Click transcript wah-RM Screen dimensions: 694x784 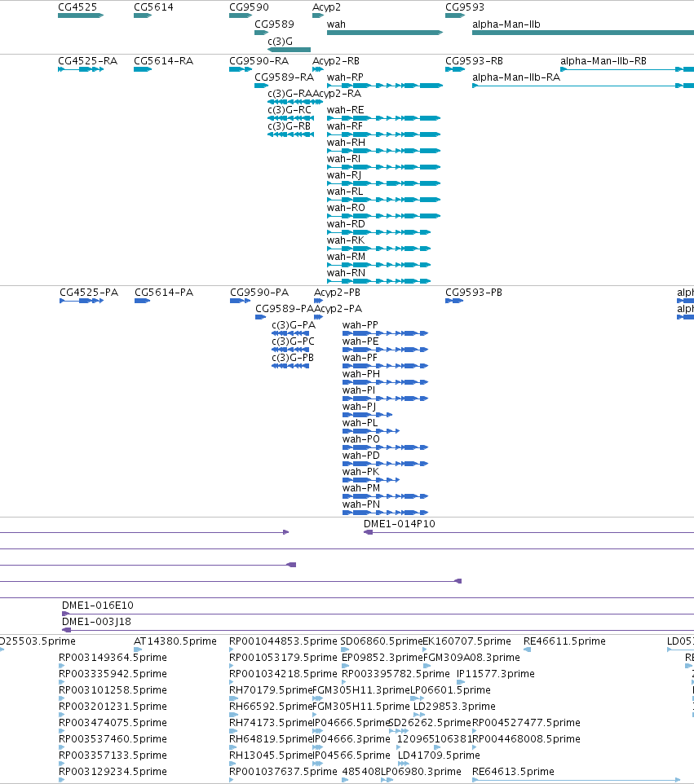coord(347,257)
